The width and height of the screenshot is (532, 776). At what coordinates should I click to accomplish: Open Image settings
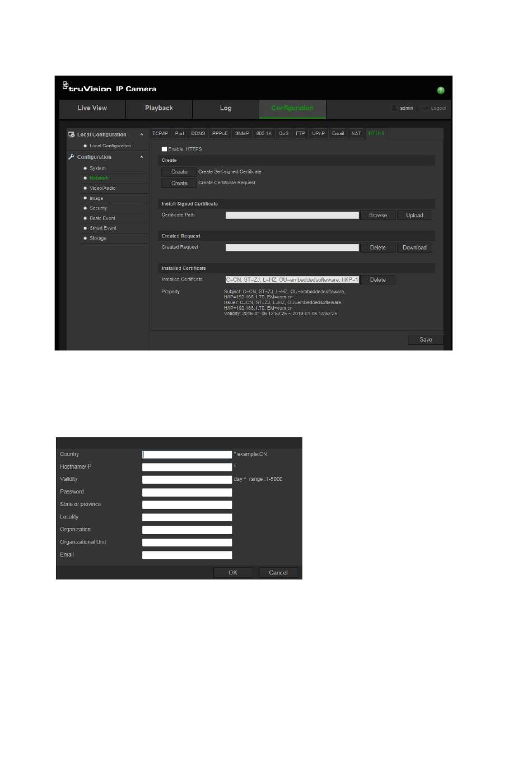tap(96, 198)
